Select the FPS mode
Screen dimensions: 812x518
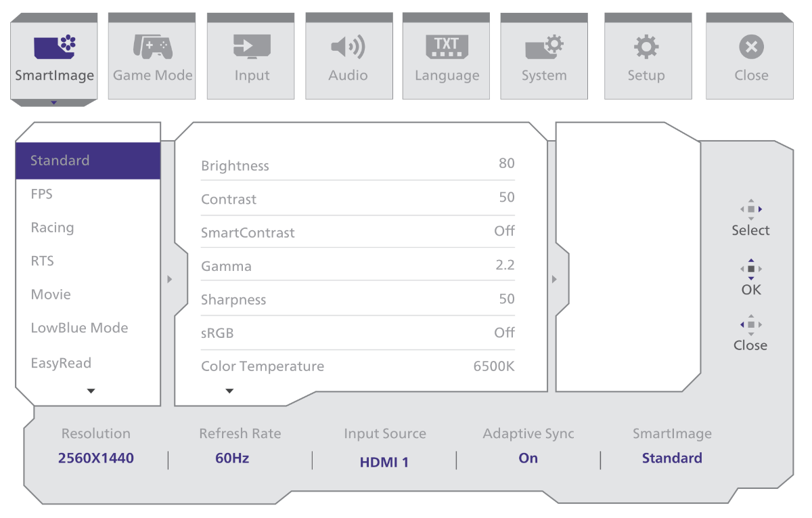pyautogui.click(x=42, y=194)
